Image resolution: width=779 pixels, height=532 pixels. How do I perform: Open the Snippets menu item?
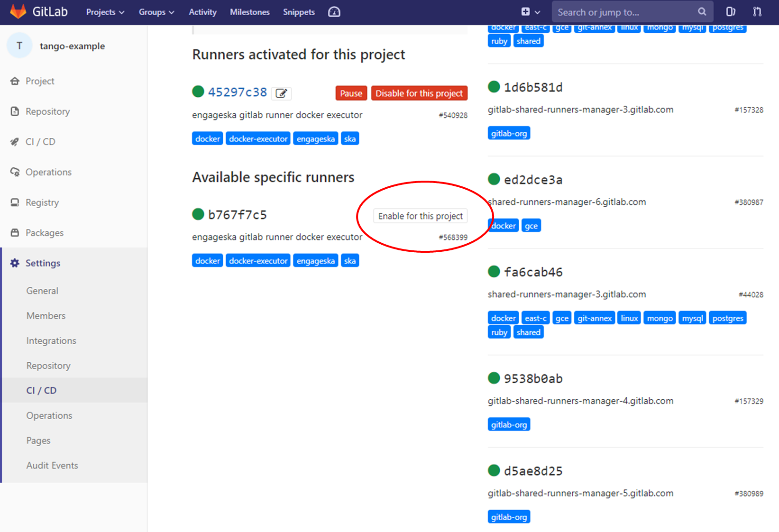coord(299,12)
